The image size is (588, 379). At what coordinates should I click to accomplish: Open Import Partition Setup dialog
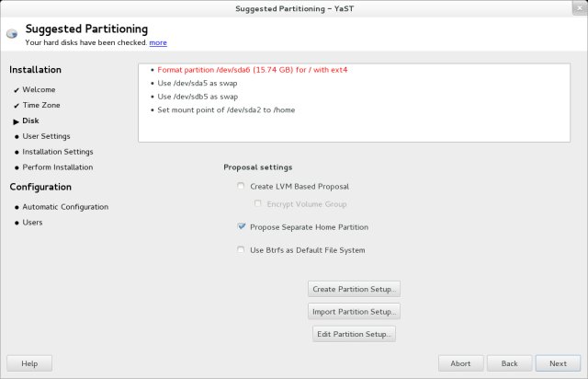[355, 311]
